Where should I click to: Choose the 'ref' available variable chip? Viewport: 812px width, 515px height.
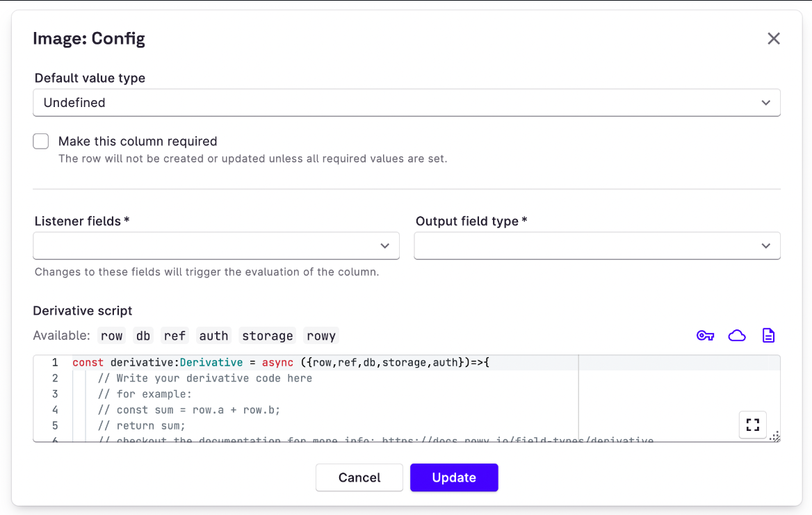coord(174,336)
